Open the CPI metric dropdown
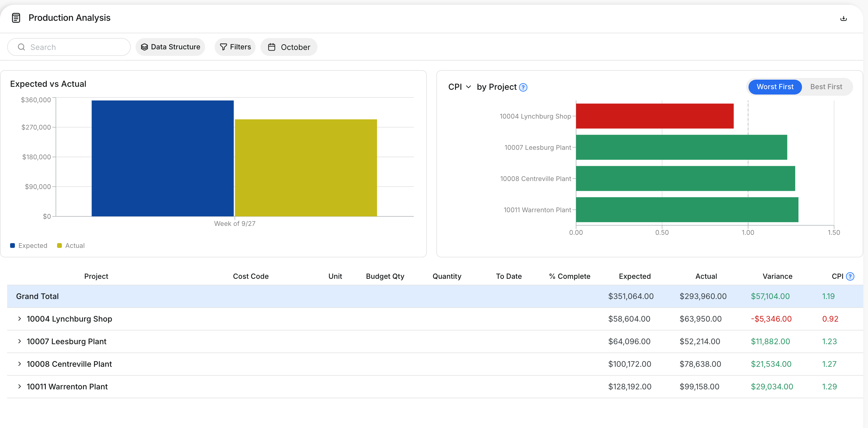Image resolution: width=868 pixels, height=428 pixels. [x=460, y=87]
